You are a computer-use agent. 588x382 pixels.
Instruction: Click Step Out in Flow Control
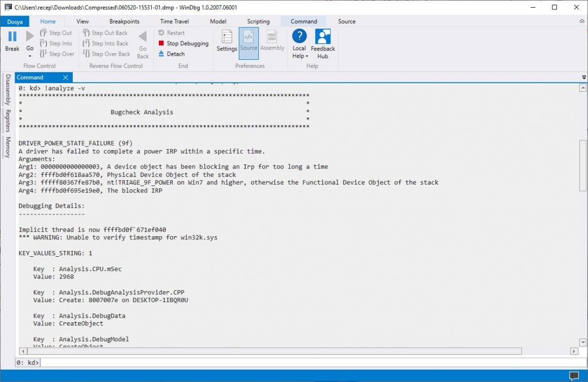(56, 33)
